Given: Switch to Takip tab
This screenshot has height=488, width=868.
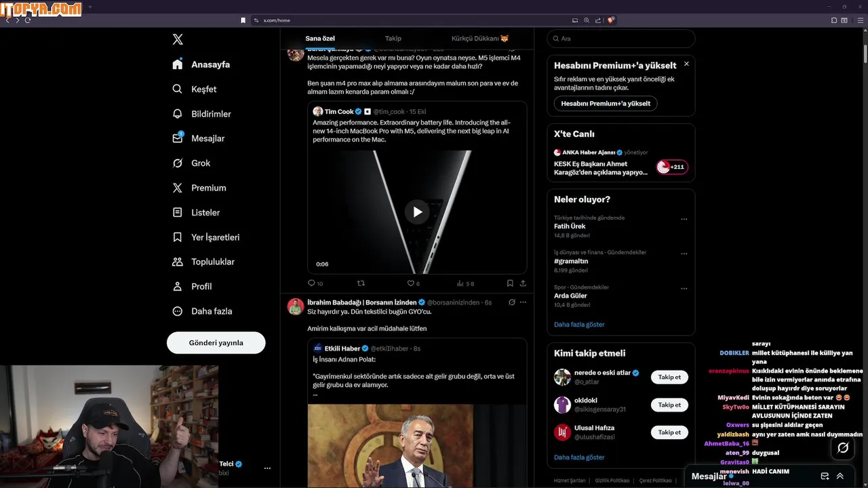Looking at the screenshot, I should 393,39.
